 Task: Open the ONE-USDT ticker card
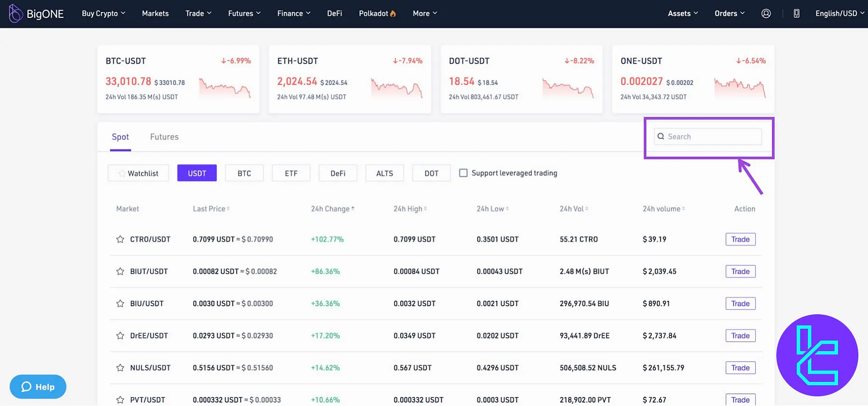click(x=693, y=80)
